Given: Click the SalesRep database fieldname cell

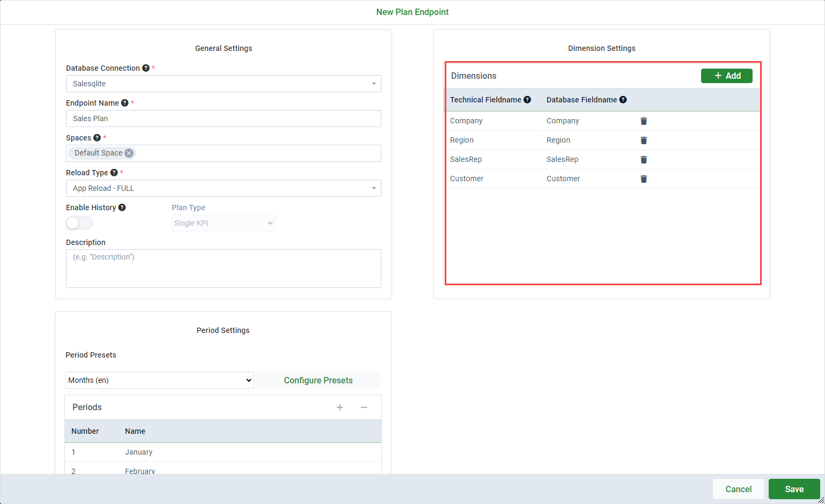Looking at the screenshot, I should (x=562, y=159).
